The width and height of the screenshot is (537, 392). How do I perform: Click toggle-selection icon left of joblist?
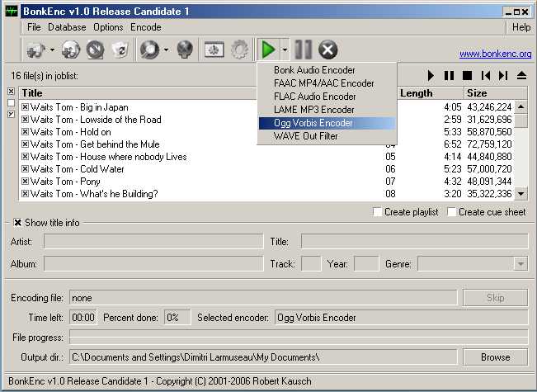click(x=11, y=114)
